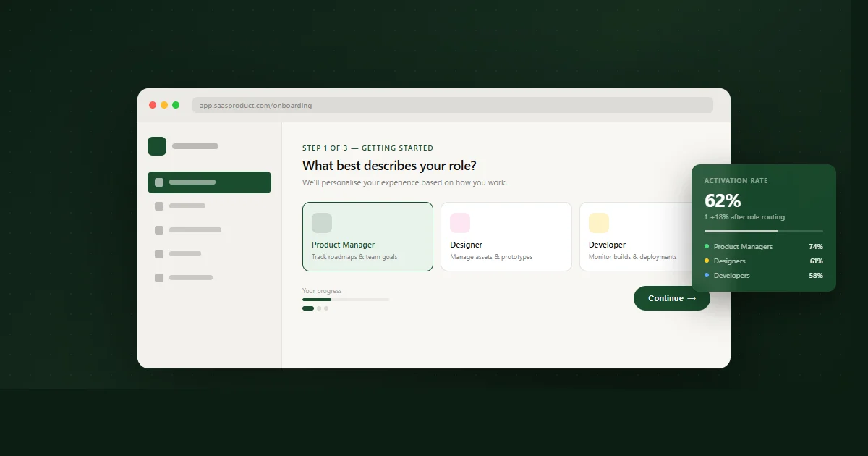
Task: Click the pink icon on Designer card
Action: pyautogui.click(x=460, y=223)
